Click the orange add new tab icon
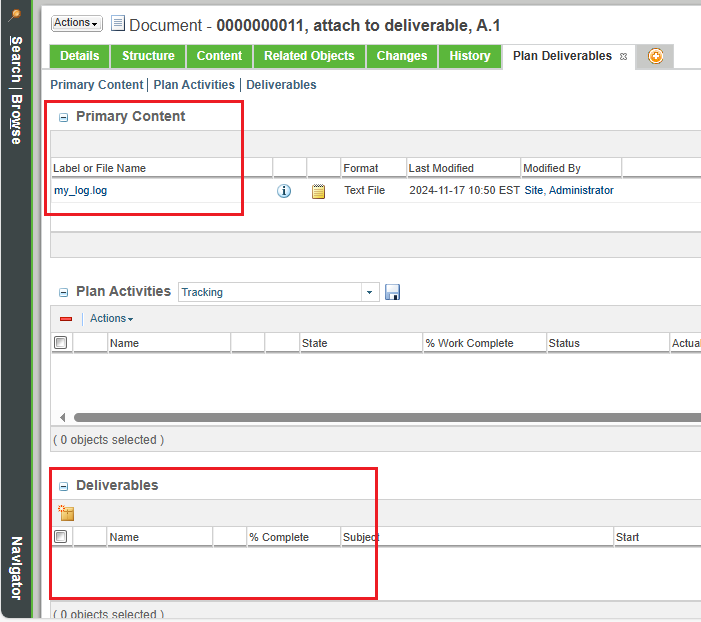This screenshot has height=622, width=701. [x=655, y=56]
